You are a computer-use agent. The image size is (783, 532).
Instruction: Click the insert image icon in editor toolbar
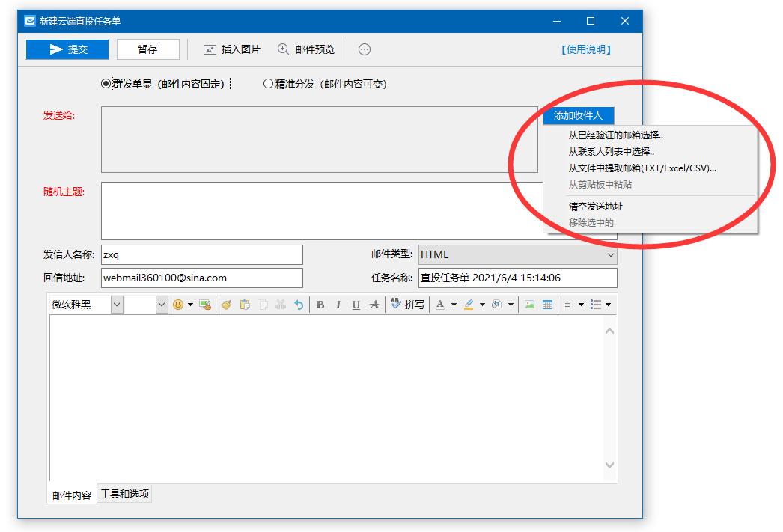click(529, 305)
